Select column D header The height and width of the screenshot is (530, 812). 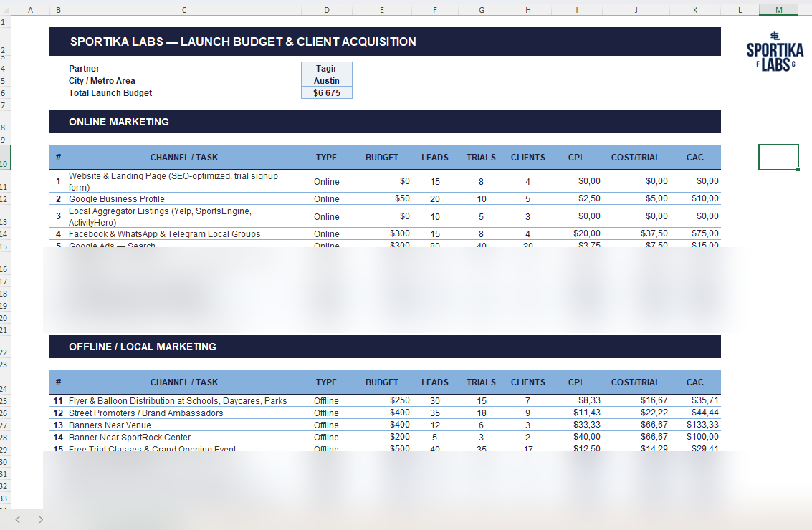click(x=327, y=10)
